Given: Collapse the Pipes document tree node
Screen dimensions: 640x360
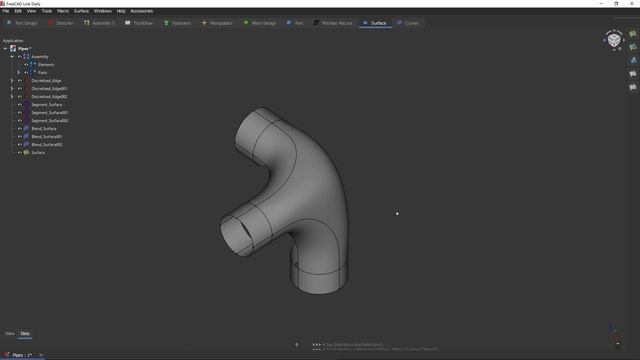Looking at the screenshot, I should click(5, 49).
